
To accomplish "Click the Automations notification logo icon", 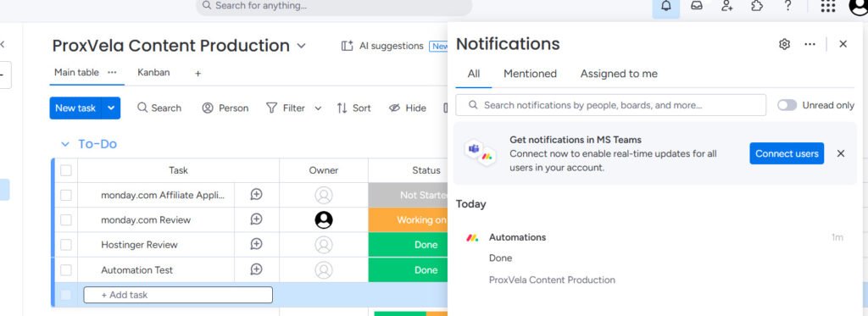I will click(472, 237).
